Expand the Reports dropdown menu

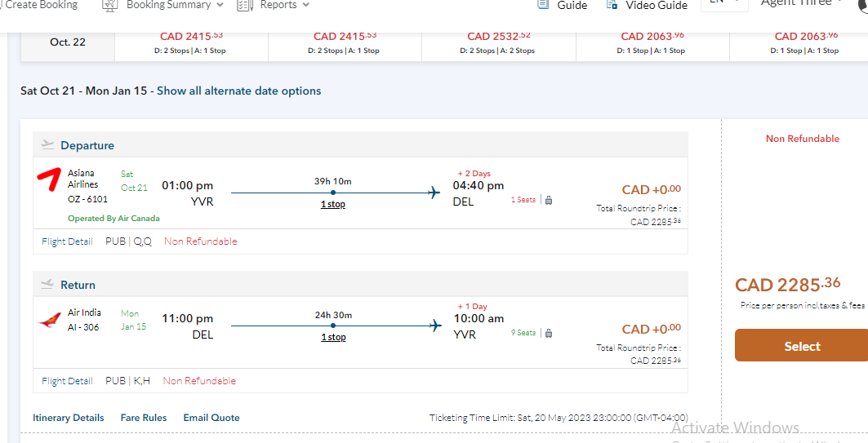(x=305, y=5)
